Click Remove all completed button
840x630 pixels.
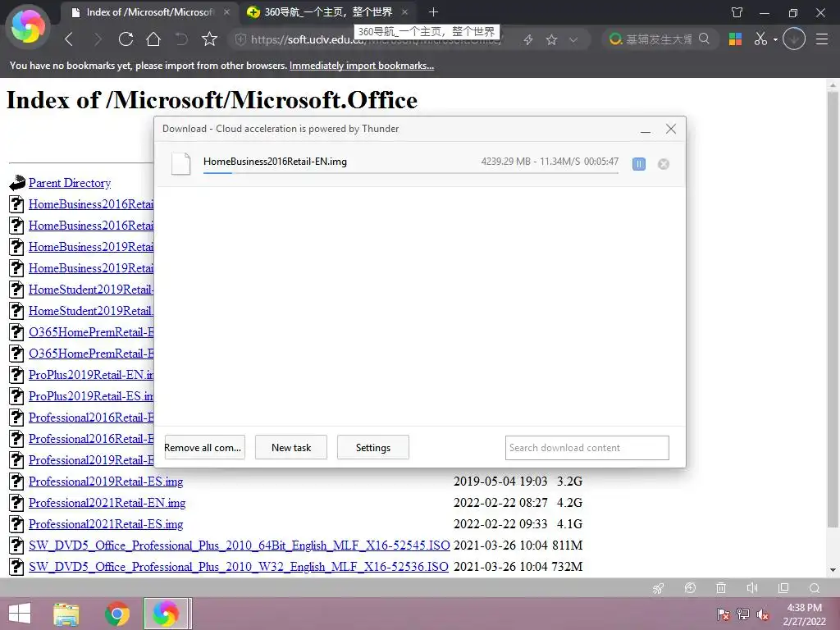click(204, 447)
